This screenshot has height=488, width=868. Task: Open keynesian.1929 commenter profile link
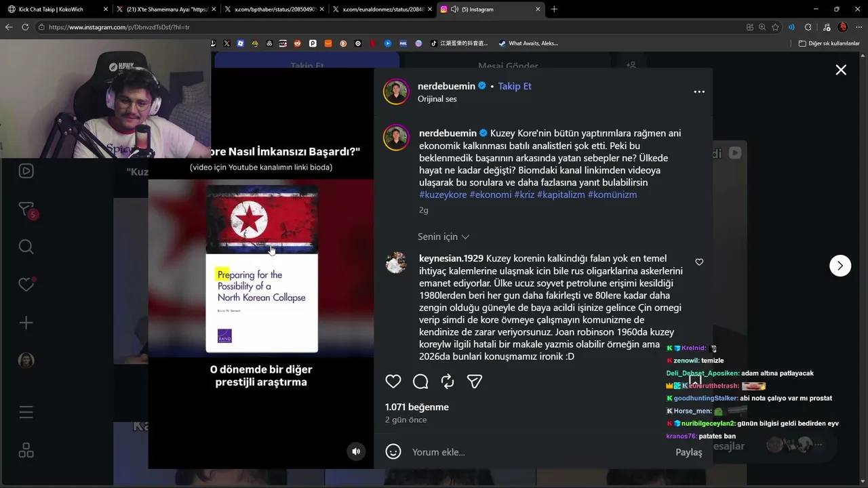coord(451,258)
